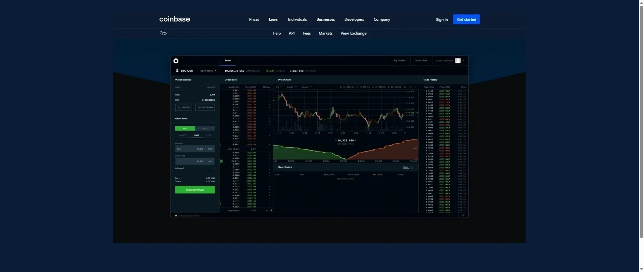Click the BTC-USD market label
644x272 pixels.
pos(187,71)
